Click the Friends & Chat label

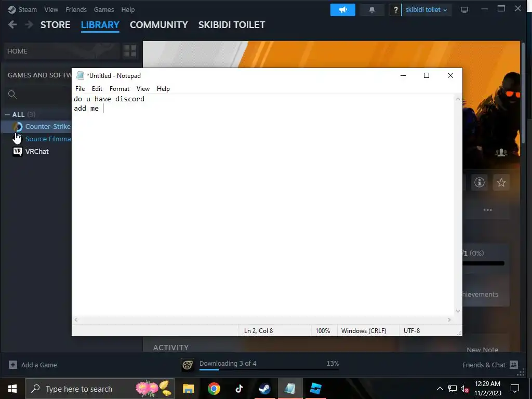click(484, 365)
